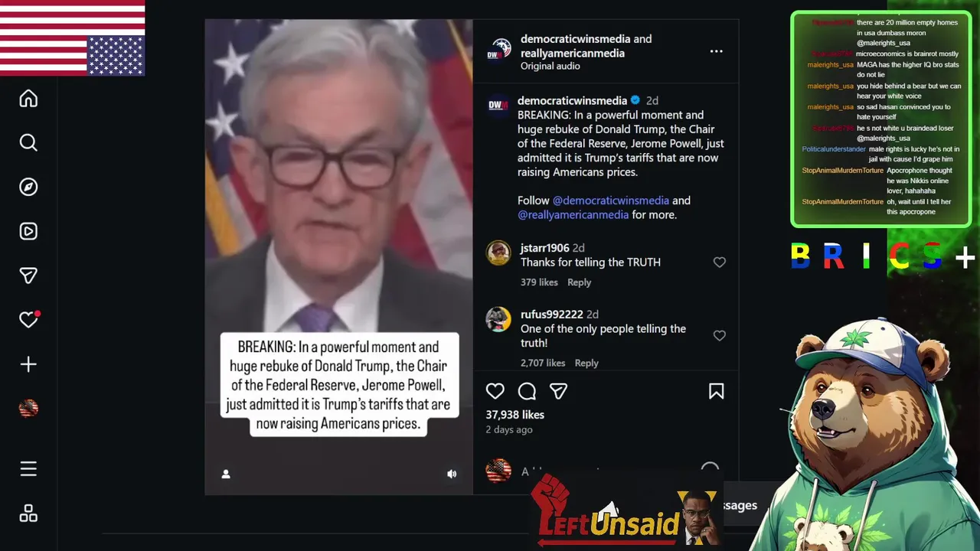Open Notifications heart icon in sidebar

[x=29, y=320]
